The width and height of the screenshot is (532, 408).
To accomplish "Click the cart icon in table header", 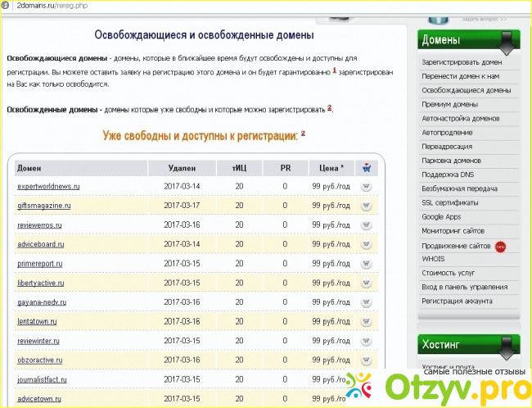I will click(366, 168).
